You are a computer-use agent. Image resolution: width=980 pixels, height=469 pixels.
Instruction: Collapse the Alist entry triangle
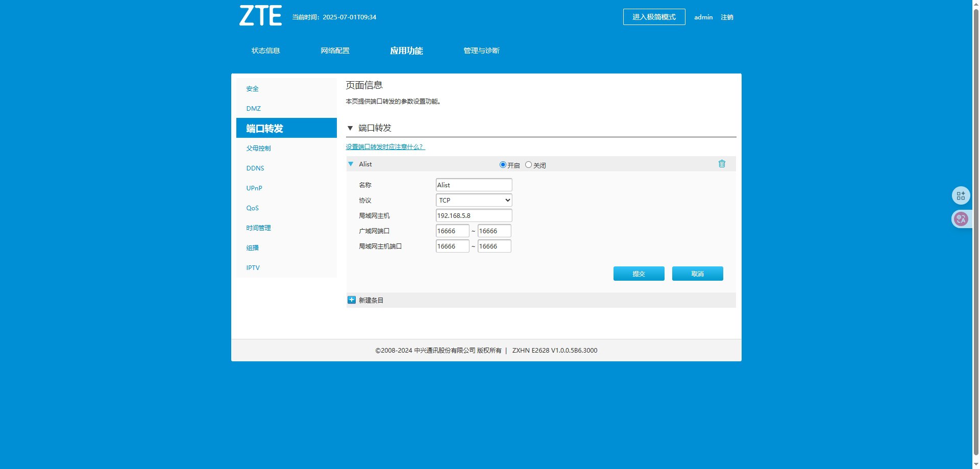click(351, 164)
